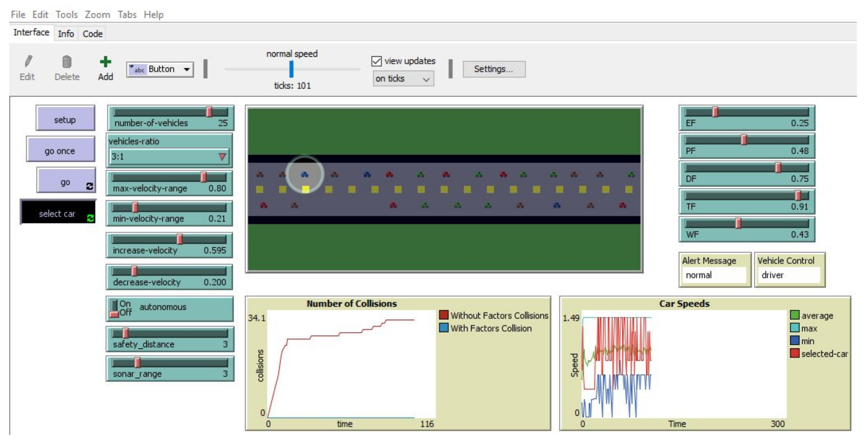Click the green Add plus icon
The height and width of the screenshot is (445, 868).
tap(105, 62)
